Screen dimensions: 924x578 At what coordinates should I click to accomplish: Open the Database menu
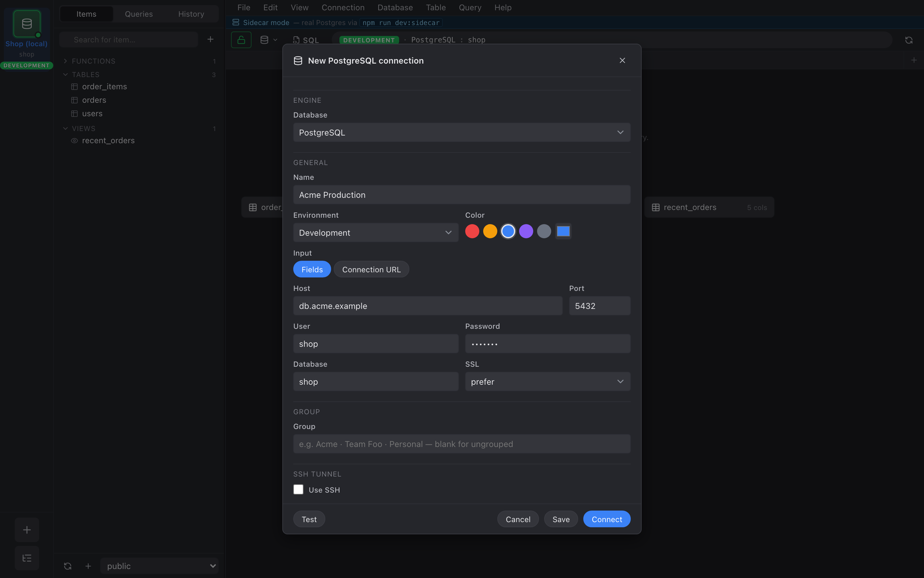(395, 8)
